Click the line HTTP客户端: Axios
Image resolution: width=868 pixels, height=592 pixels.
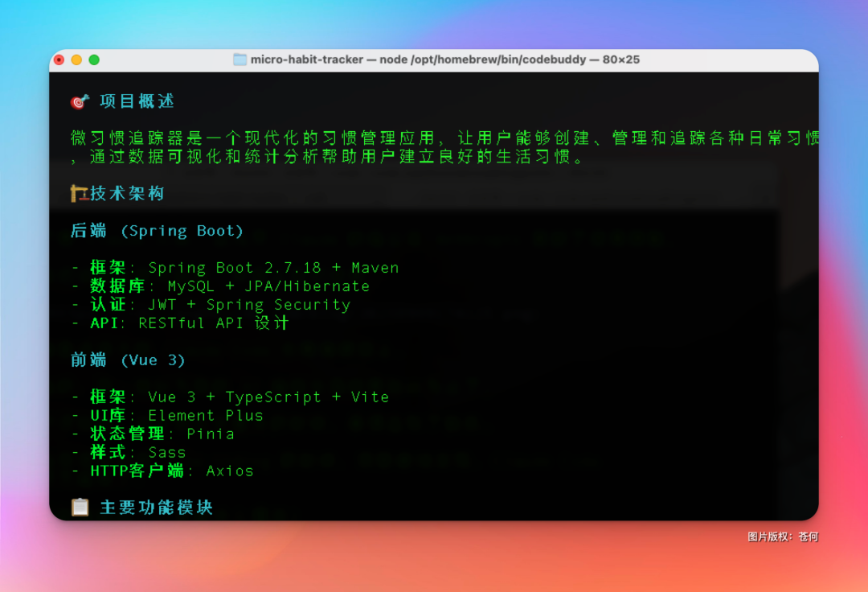[162, 471]
